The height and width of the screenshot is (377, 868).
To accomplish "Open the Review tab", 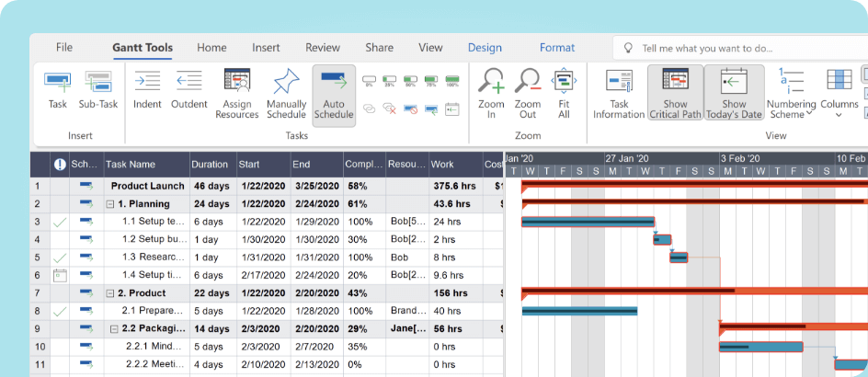I will coord(323,48).
